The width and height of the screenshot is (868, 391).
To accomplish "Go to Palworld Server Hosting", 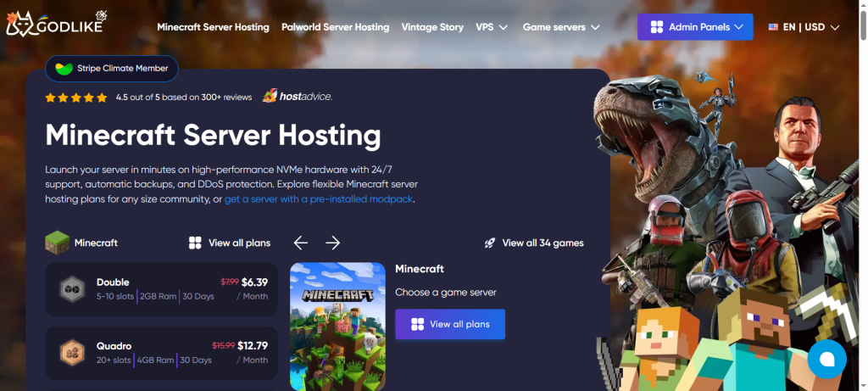I will (x=335, y=27).
